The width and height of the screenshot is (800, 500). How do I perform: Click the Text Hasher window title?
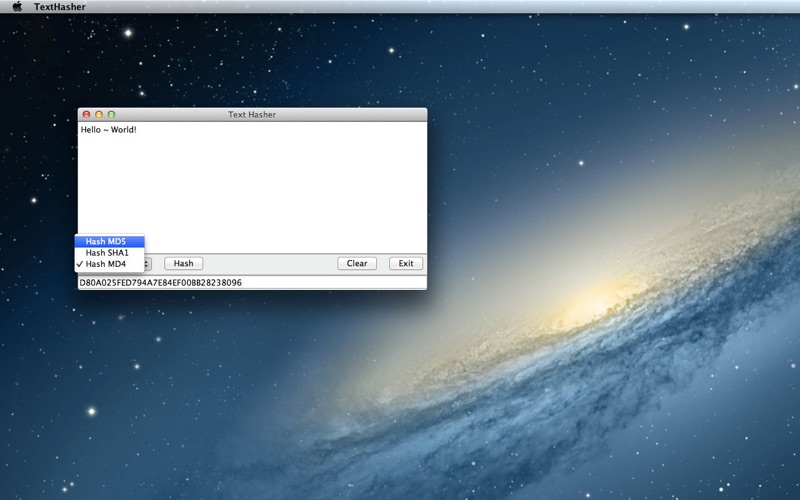point(252,115)
